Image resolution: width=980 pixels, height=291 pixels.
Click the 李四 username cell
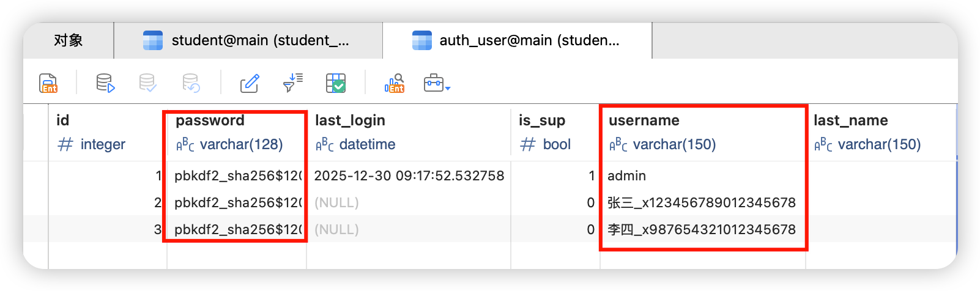(701, 230)
